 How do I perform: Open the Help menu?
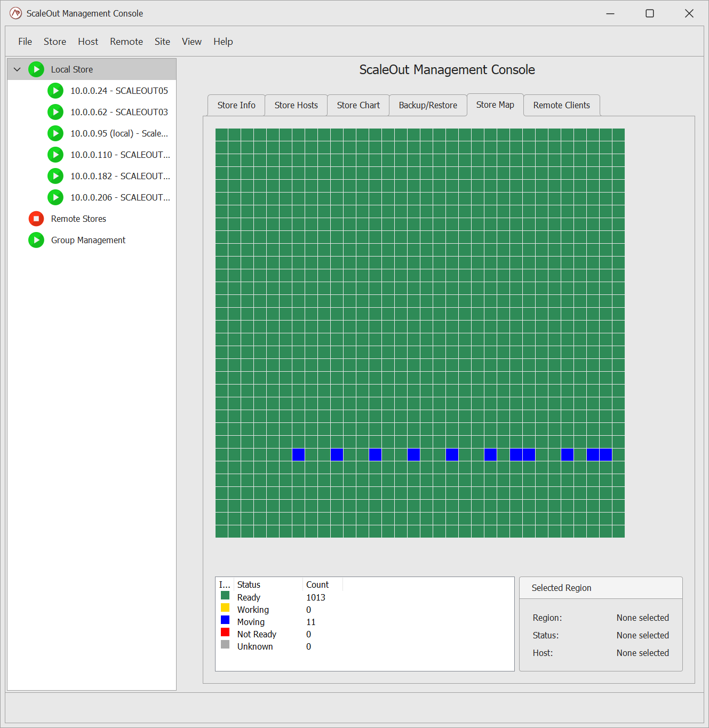(x=223, y=42)
